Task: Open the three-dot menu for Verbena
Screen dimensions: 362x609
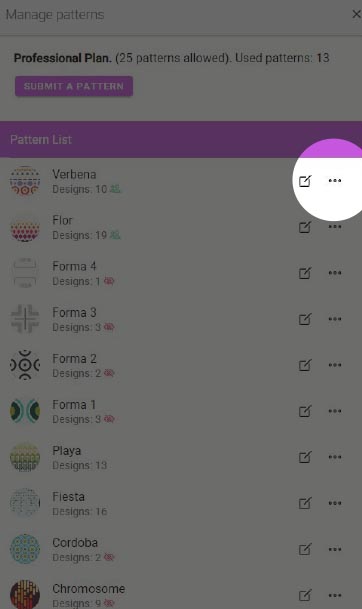Action: click(335, 181)
